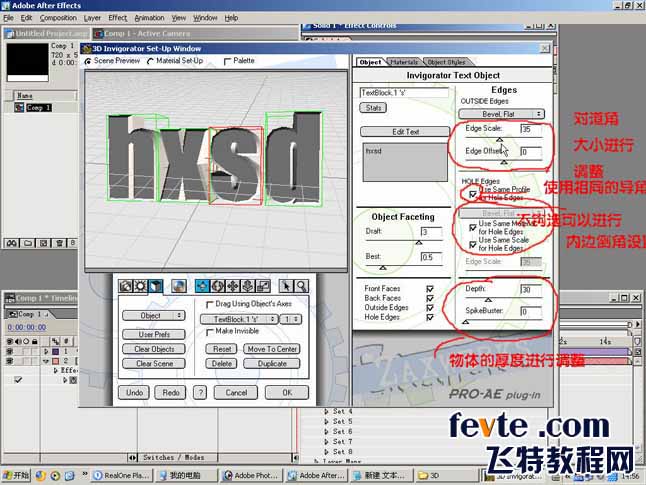Enable the Palette checkbox
The width and height of the screenshot is (646, 485).
[227, 61]
